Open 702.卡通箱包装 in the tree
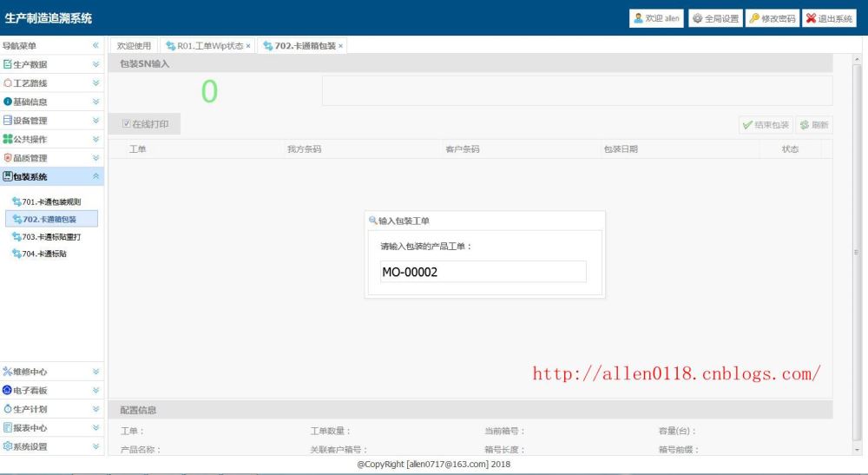The height and width of the screenshot is (475, 868). pyautogui.click(x=49, y=219)
